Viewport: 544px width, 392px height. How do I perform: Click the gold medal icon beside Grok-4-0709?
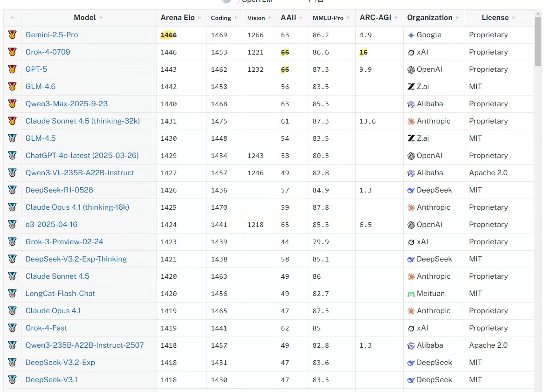[13, 52]
